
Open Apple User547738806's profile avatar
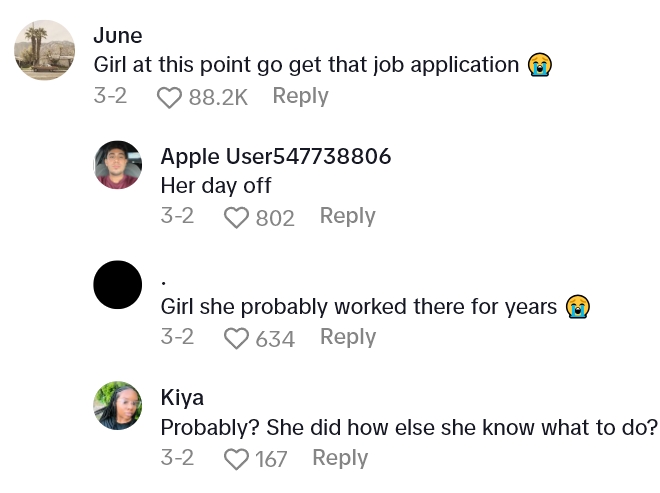[x=118, y=165]
